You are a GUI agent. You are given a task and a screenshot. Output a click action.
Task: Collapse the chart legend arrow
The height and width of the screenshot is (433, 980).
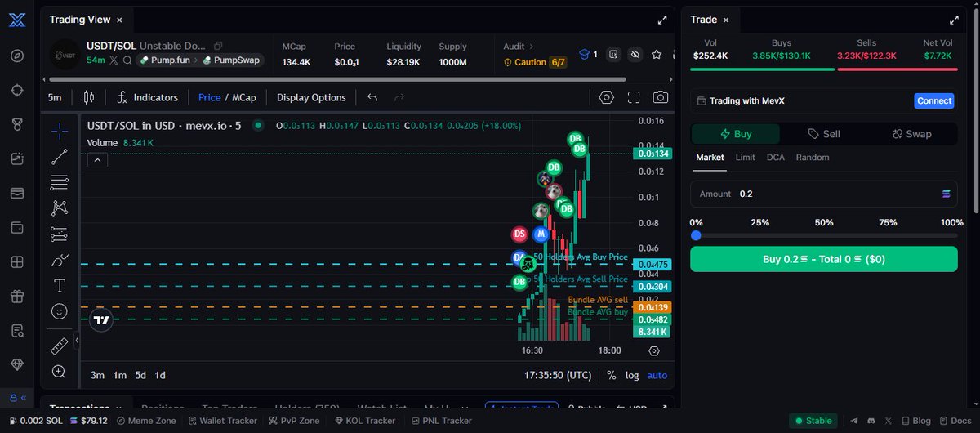96,160
